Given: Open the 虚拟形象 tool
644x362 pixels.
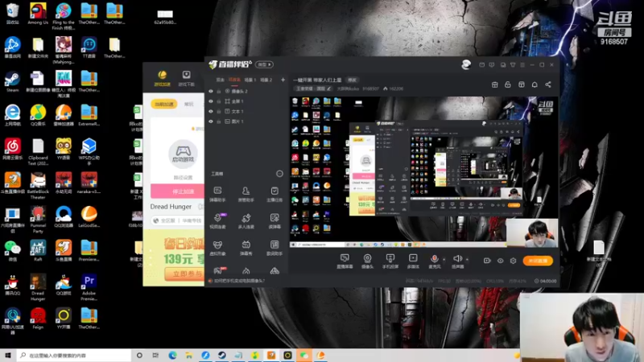Looking at the screenshot, I should [217, 248].
